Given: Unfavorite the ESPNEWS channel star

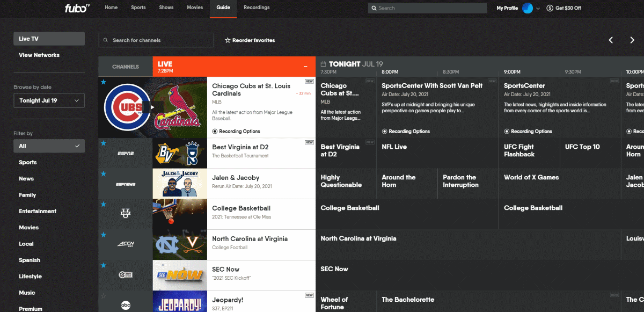Looking at the screenshot, I should [x=103, y=173].
